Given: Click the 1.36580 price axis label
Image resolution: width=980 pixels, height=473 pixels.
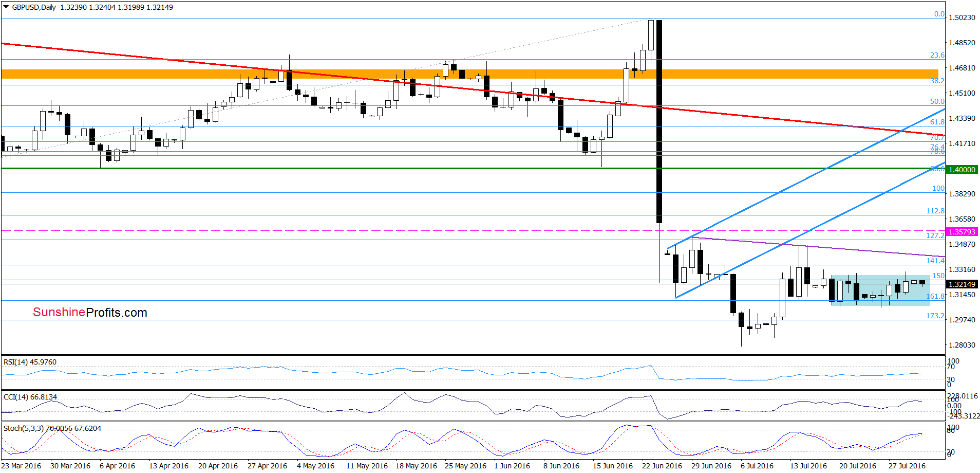Looking at the screenshot, I should (x=962, y=219).
